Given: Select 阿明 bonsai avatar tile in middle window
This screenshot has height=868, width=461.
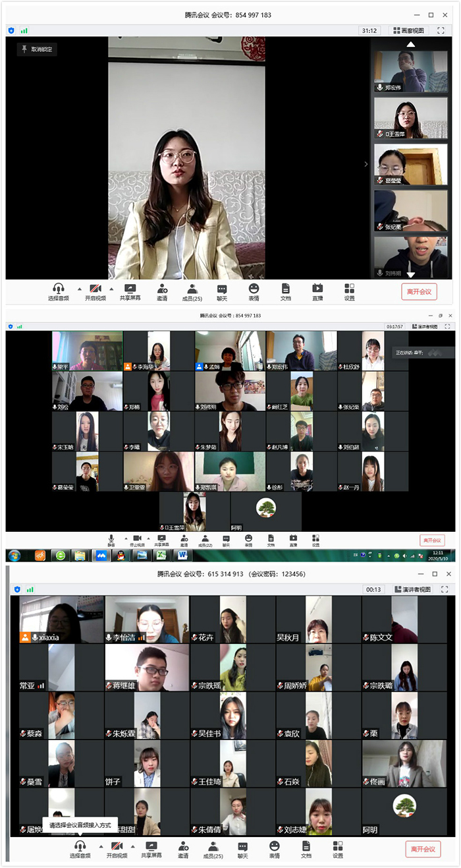Looking at the screenshot, I should [x=266, y=511].
